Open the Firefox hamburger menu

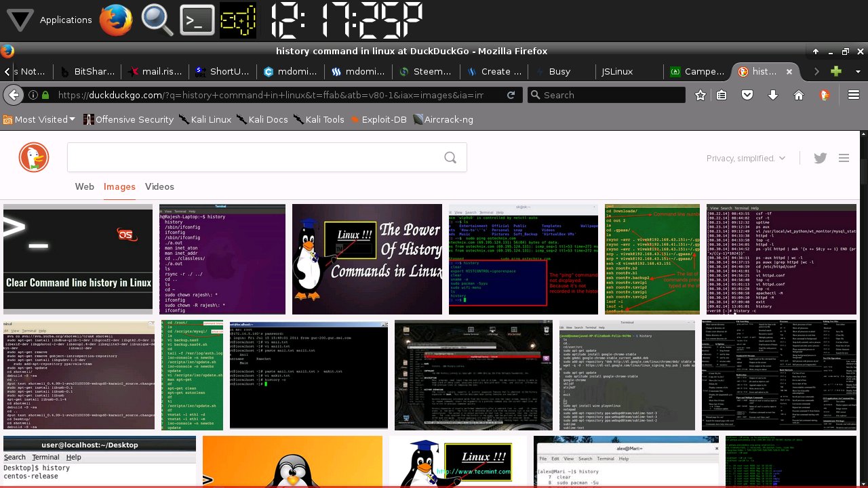tap(852, 95)
